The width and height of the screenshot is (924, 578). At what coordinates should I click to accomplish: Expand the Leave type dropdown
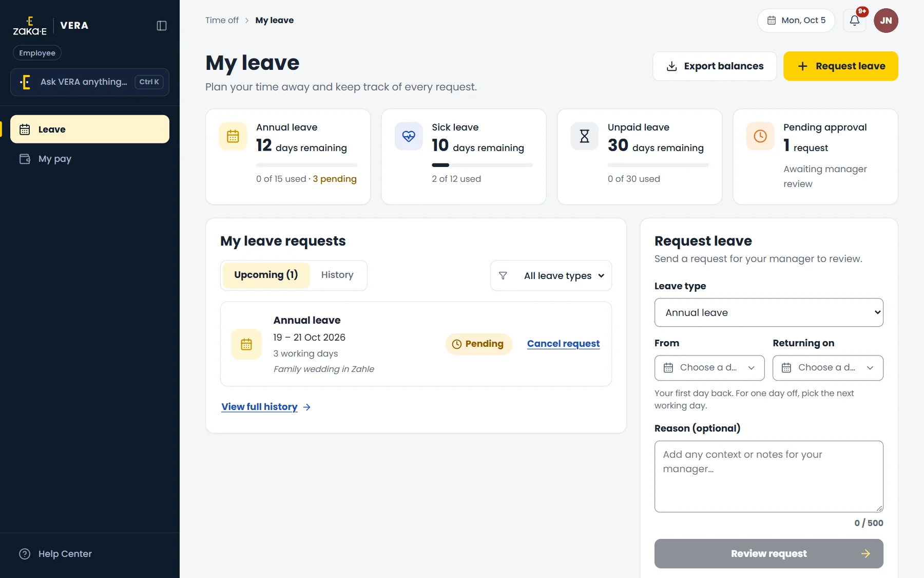(x=769, y=312)
